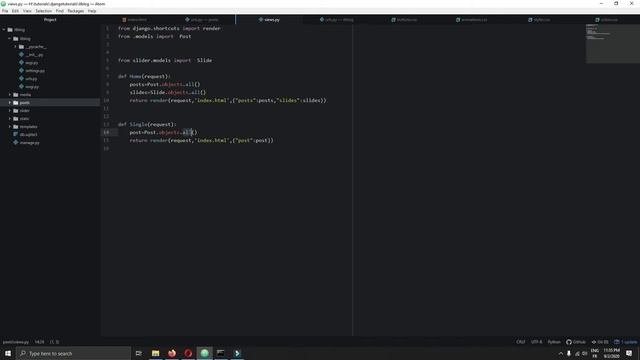This screenshot has width=640, height=360.
Task: Open db.sqlite3 in the tree
Action: (29, 135)
